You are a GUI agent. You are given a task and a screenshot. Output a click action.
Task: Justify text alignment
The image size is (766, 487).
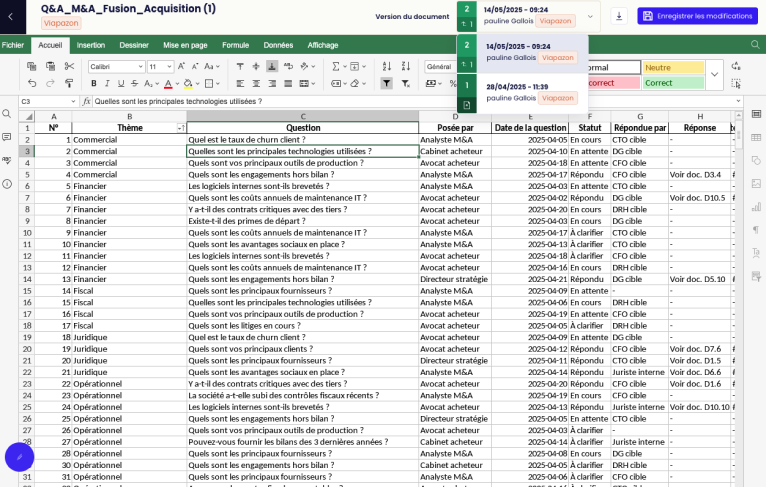tap(288, 84)
